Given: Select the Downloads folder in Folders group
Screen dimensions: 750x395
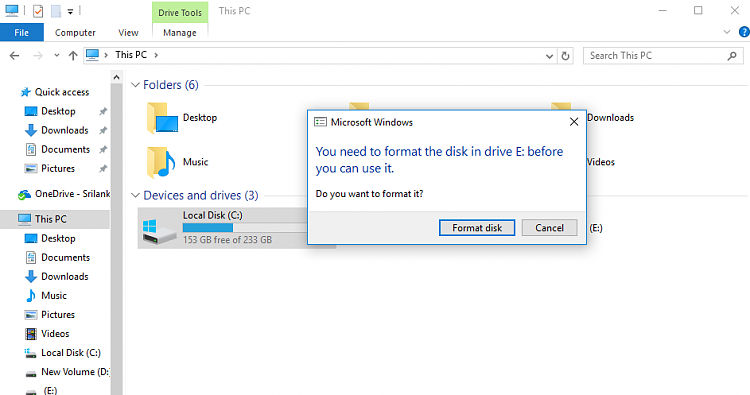Looking at the screenshot, I should click(x=610, y=118).
